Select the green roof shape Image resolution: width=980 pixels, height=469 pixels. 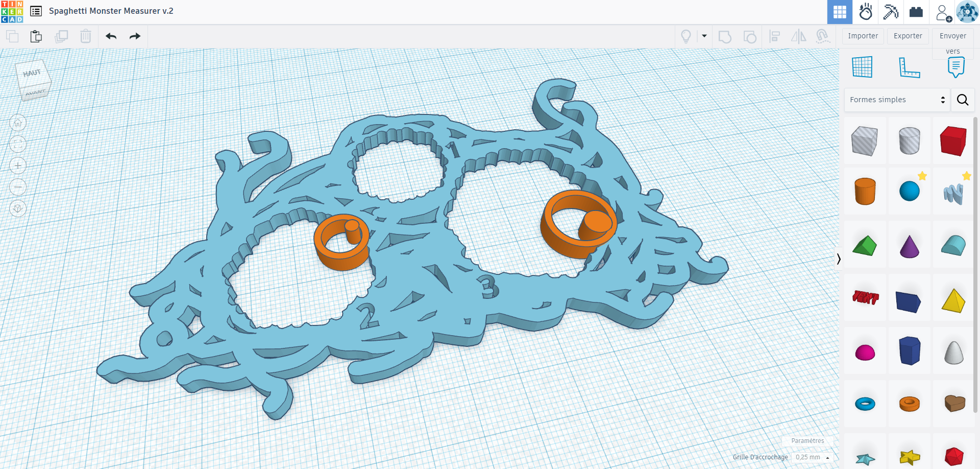[x=865, y=246]
